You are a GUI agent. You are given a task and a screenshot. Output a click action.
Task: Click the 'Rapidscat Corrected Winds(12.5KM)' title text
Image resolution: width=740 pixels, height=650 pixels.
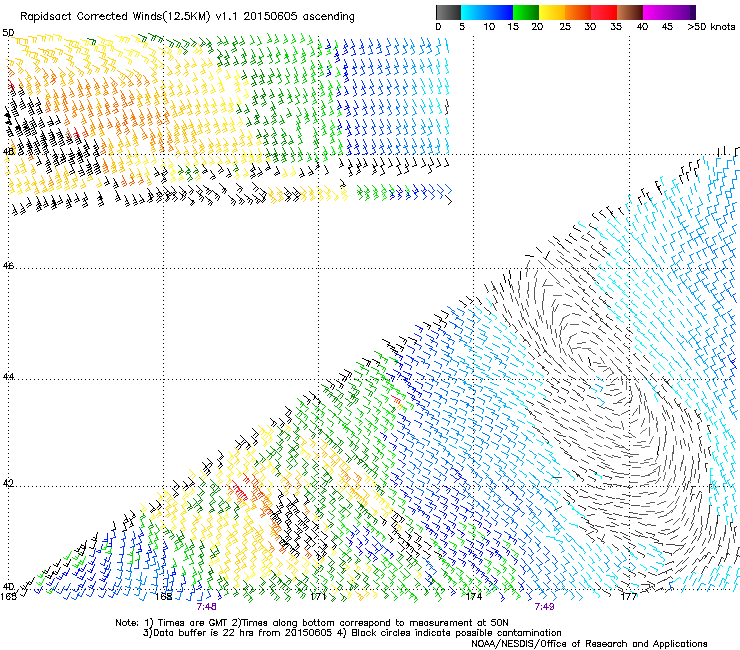point(115,17)
